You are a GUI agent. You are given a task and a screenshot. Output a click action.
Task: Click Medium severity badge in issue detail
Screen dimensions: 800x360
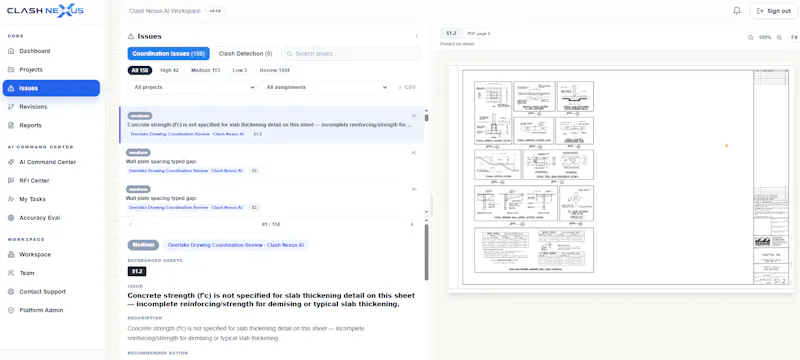[x=143, y=245]
